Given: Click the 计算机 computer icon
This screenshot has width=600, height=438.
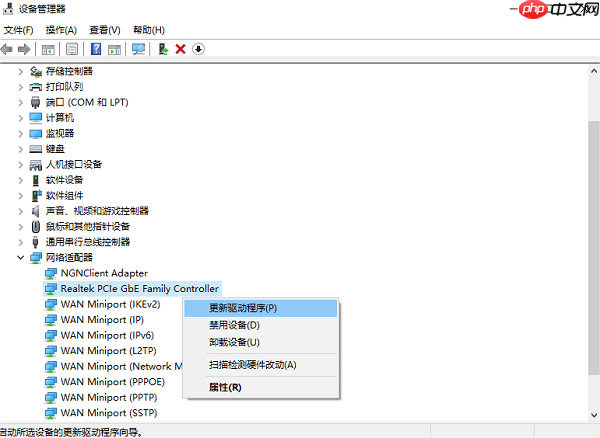Looking at the screenshot, I should [x=36, y=118].
